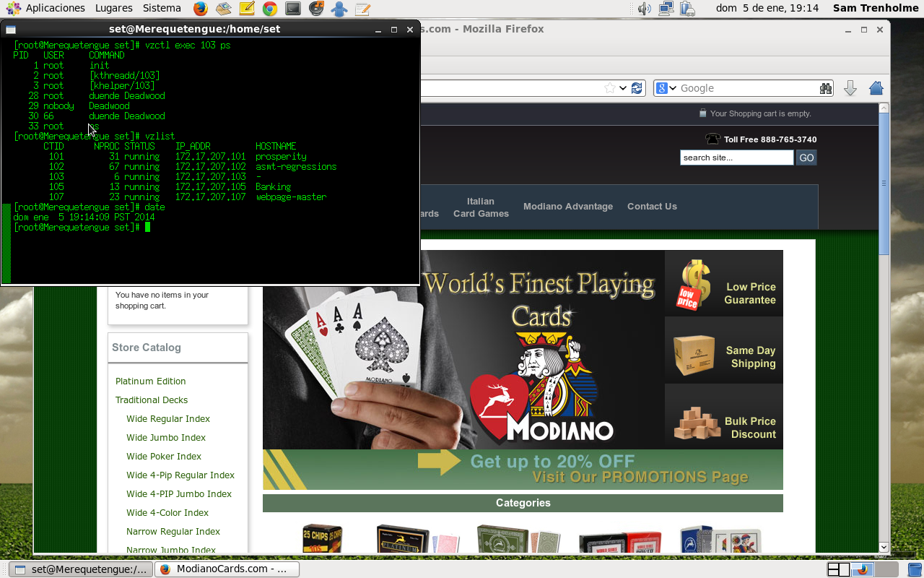The image size is (924, 578).
Task: Open the Lugares menu
Action: pyautogui.click(x=113, y=8)
